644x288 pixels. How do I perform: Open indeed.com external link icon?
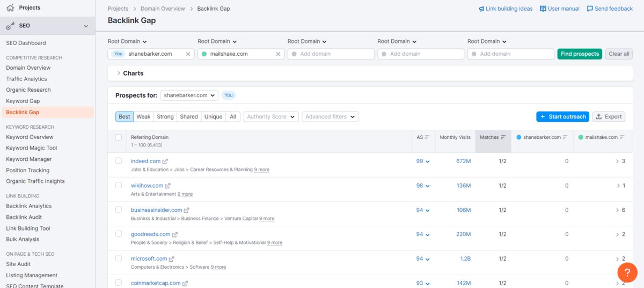pyautogui.click(x=165, y=161)
